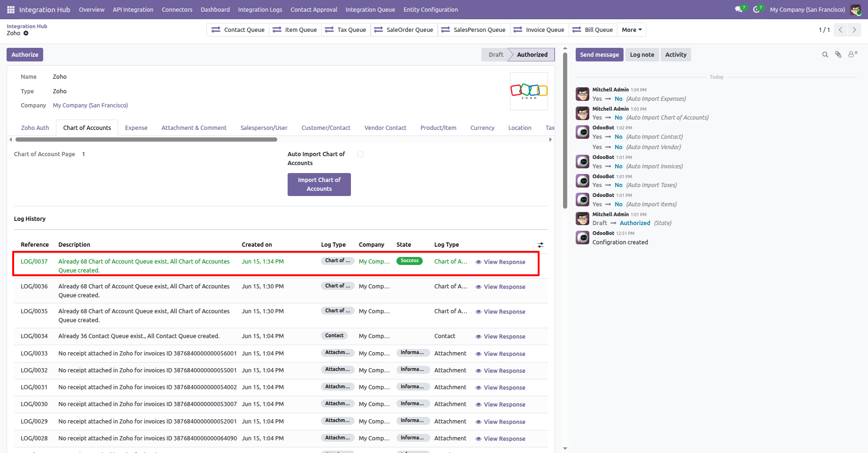Image resolution: width=868 pixels, height=453 pixels.
Task: Open the Invoice Queue smart button
Action: coord(540,30)
